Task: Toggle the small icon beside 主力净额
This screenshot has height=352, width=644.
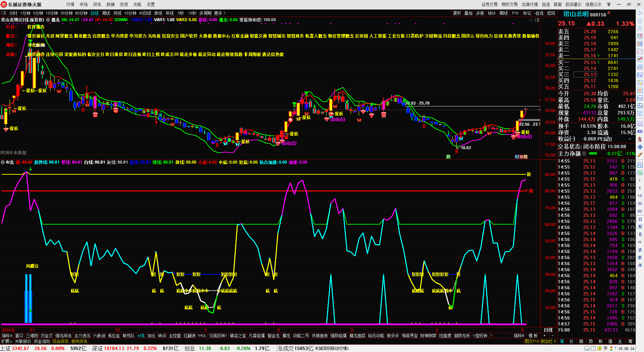Action: pos(584,154)
